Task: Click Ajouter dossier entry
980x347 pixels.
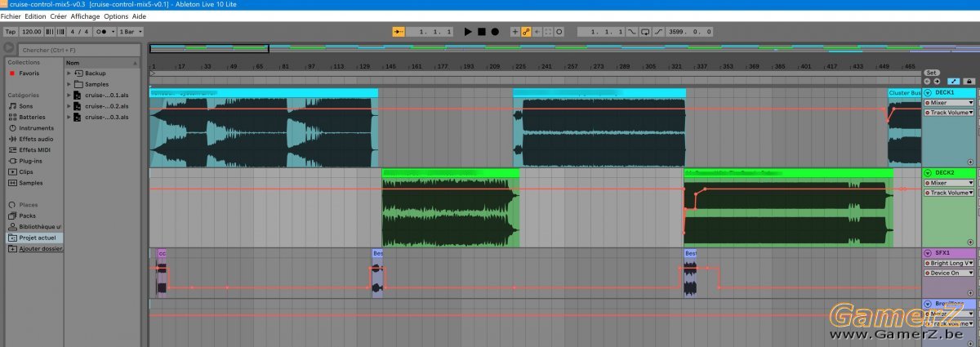Action: (39, 248)
